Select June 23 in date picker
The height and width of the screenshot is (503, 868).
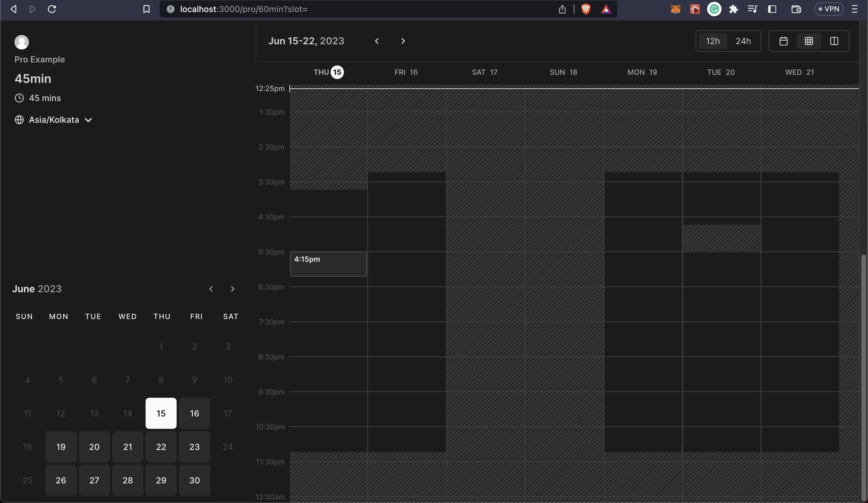pyautogui.click(x=194, y=447)
